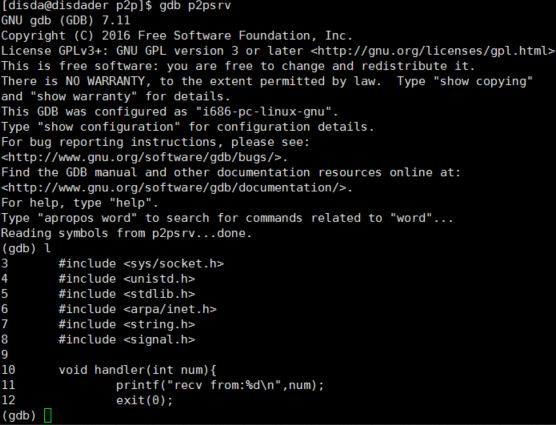Click the 'exit(0);' statement
The width and height of the screenshot is (556, 425).
(145, 400)
